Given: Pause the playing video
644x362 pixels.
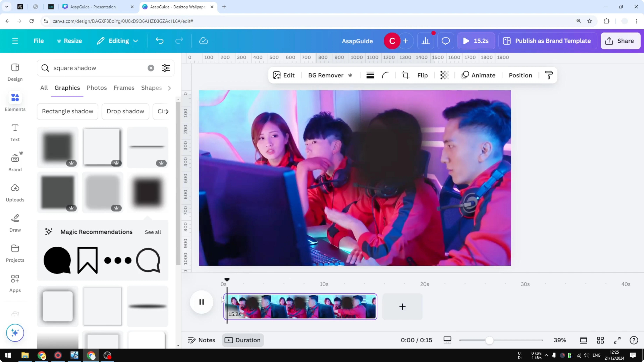Looking at the screenshot, I should [x=201, y=302].
